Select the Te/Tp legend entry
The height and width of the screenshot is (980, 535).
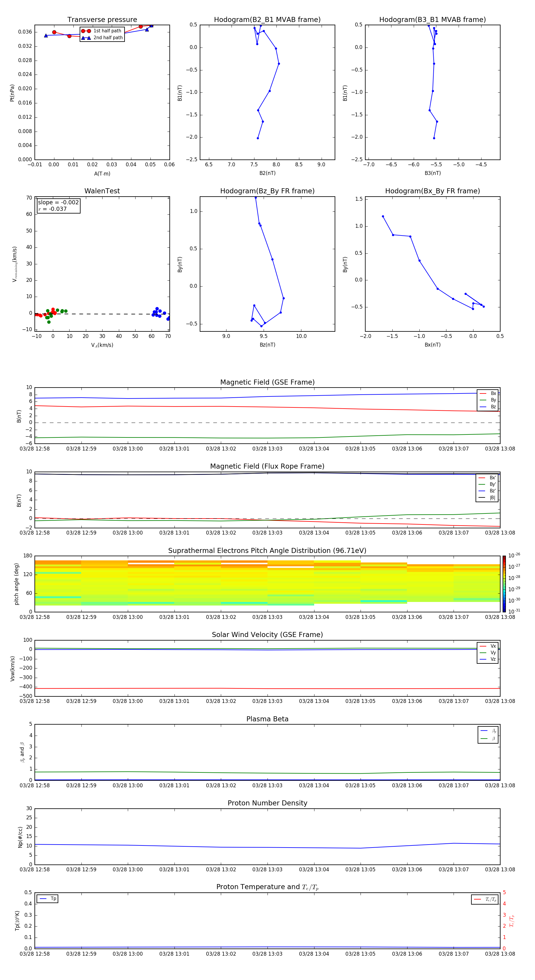485,899
